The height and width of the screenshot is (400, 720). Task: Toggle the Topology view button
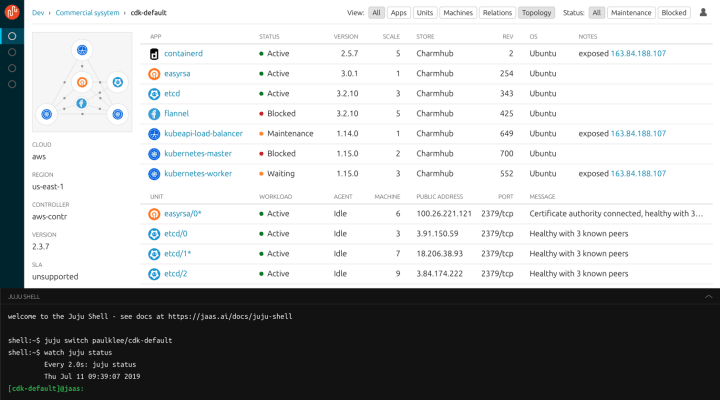[536, 12]
